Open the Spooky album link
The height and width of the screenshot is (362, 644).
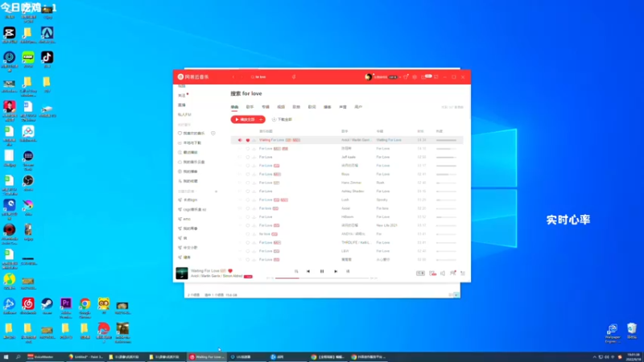pyautogui.click(x=382, y=200)
